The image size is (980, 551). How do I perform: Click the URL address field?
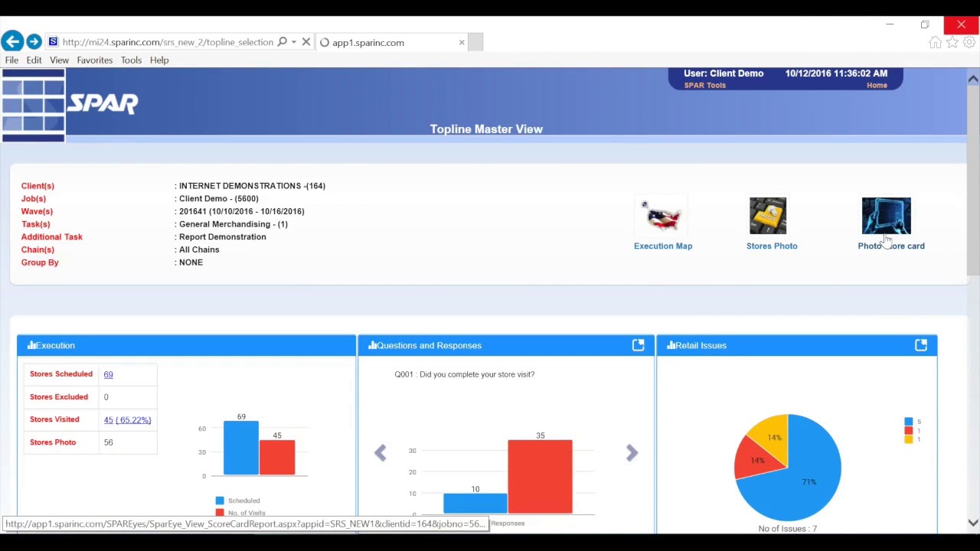(x=168, y=42)
